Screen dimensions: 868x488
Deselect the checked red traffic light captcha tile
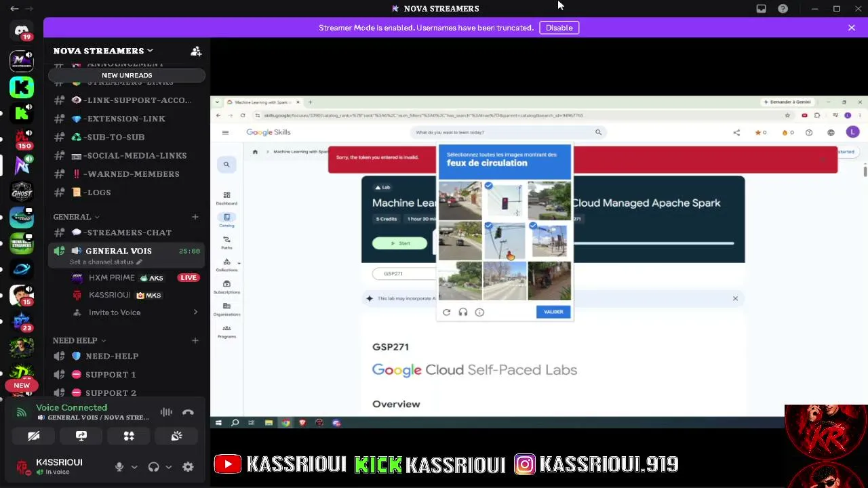505,201
